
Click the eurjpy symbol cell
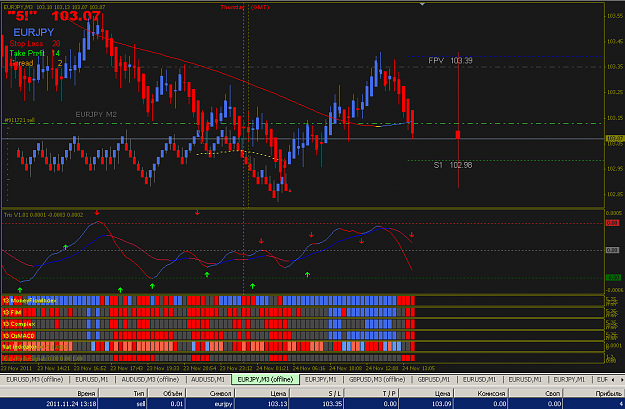pos(223,404)
